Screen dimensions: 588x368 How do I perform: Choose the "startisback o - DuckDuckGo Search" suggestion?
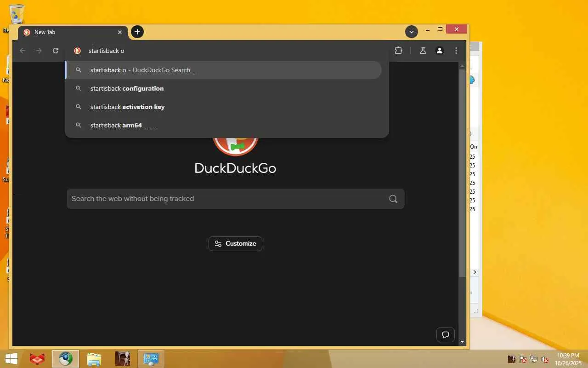pyautogui.click(x=224, y=70)
